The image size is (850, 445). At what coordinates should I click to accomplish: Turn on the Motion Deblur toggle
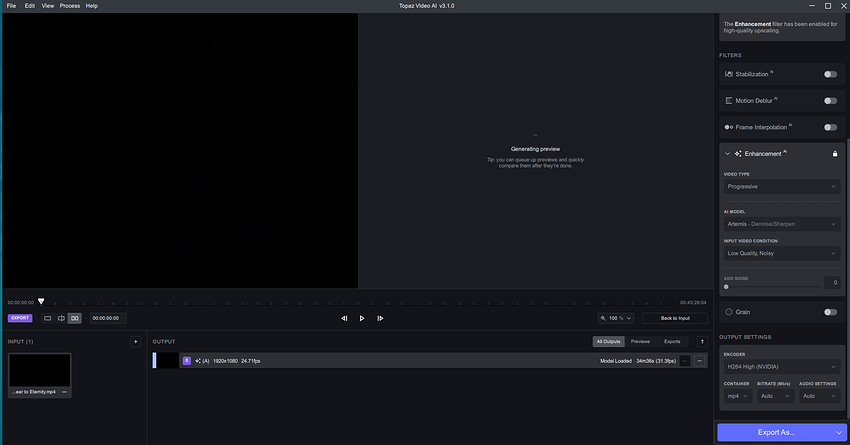click(x=830, y=101)
